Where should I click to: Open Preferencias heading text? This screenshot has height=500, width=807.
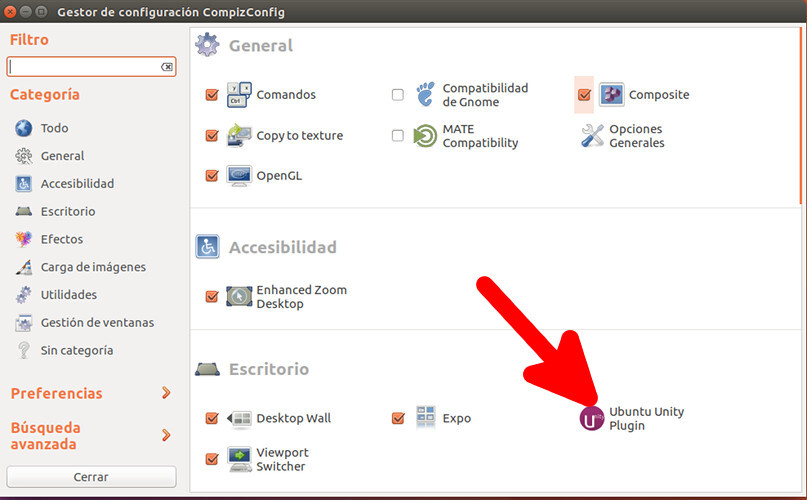click(x=57, y=393)
